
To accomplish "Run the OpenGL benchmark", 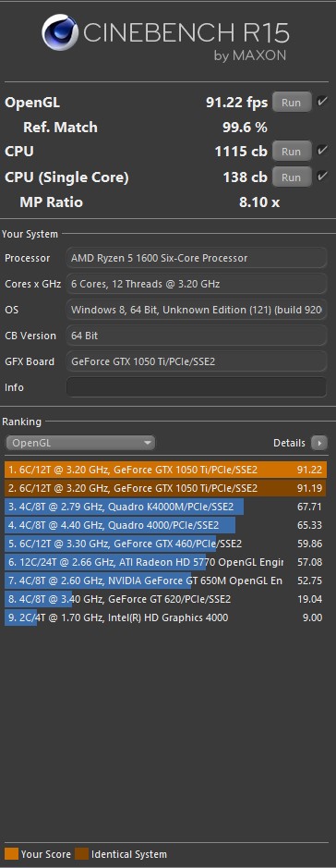I will point(292,103).
